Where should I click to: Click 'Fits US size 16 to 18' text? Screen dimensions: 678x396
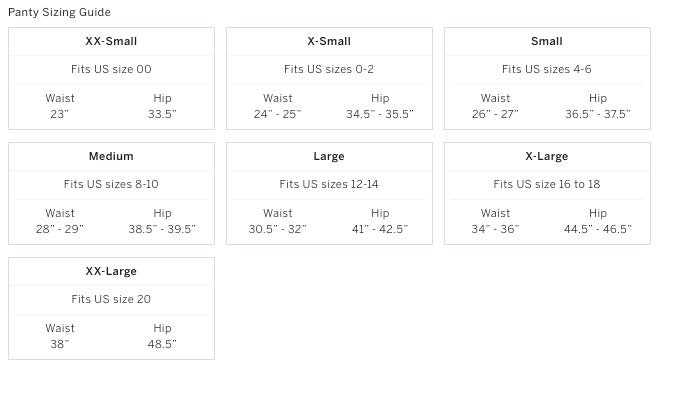pos(547,184)
